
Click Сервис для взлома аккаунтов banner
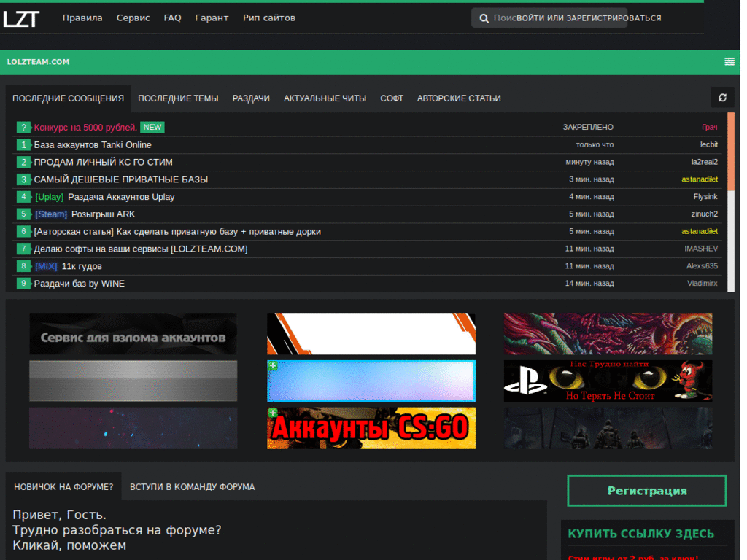(x=133, y=334)
